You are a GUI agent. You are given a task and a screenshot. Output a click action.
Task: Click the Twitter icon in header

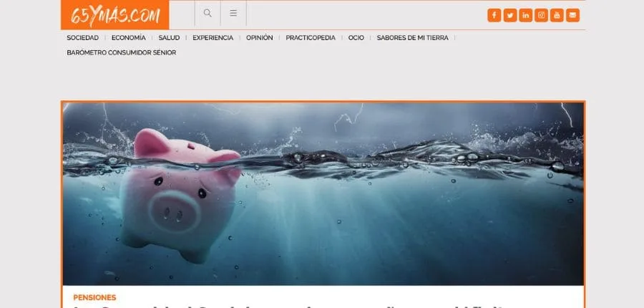coord(509,15)
